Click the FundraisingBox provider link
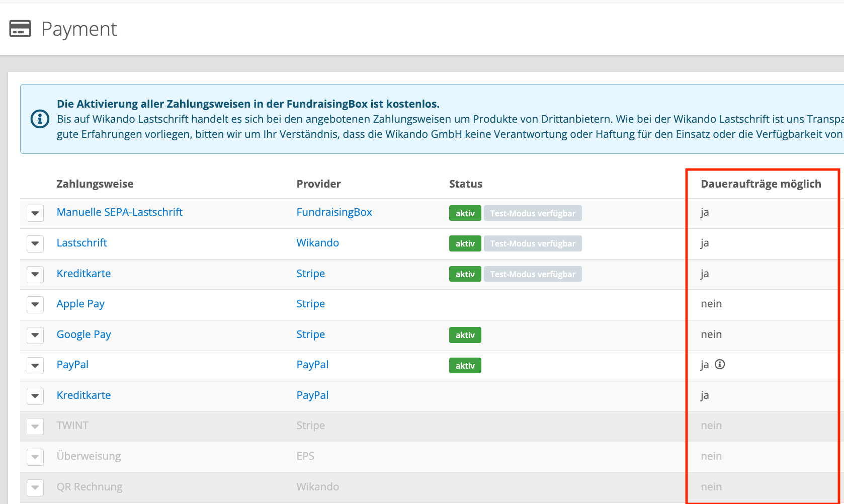 (334, 212)
